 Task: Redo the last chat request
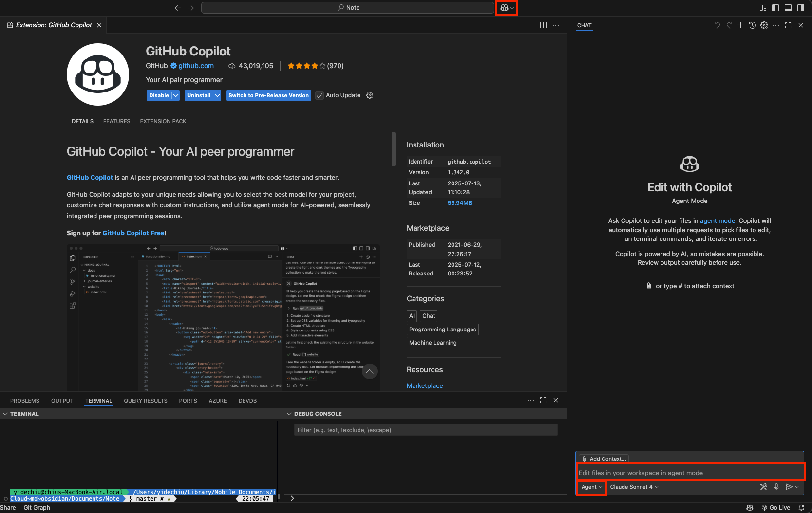pyautogui.click(x=729, y=25)
